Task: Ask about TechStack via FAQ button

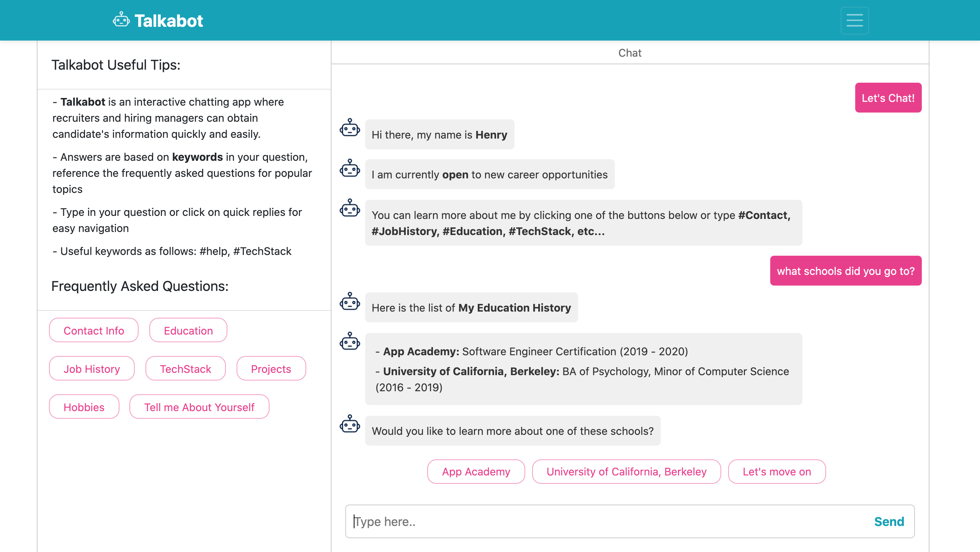Action: (x=185, y=369)
